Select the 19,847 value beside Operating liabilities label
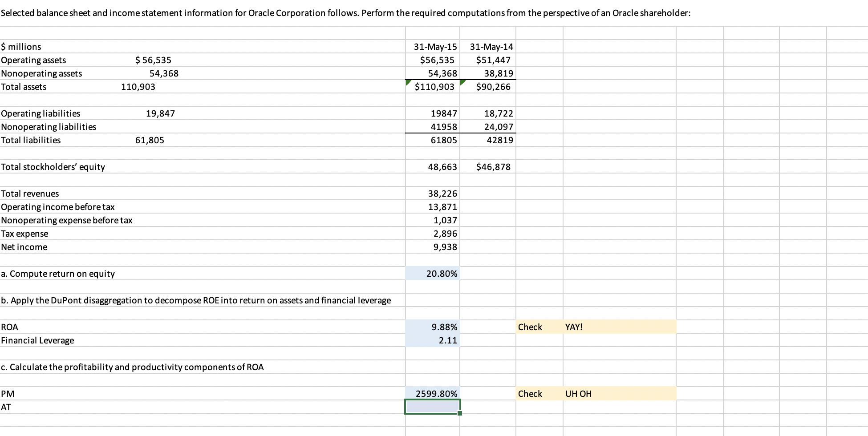The width and height of the screenshot is (868, 436). [161, 113]
